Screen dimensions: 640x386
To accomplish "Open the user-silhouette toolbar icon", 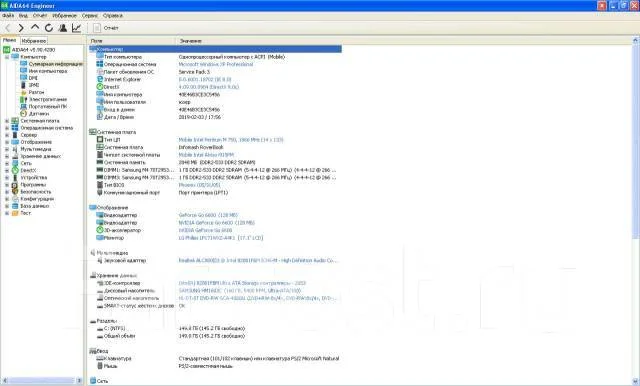I will pyautogui.click(x=63, y=28).
